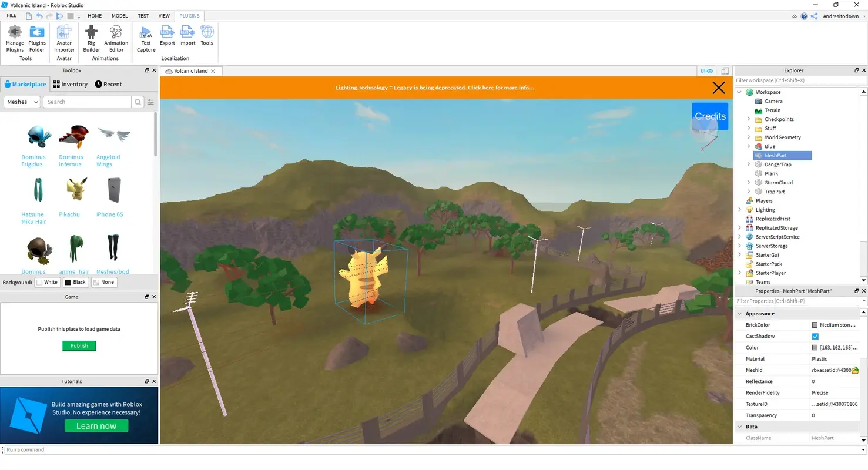868x470 pixels.
Task: Expand the WorldGeometry folder in Explorer
Action: pos(748,137)
